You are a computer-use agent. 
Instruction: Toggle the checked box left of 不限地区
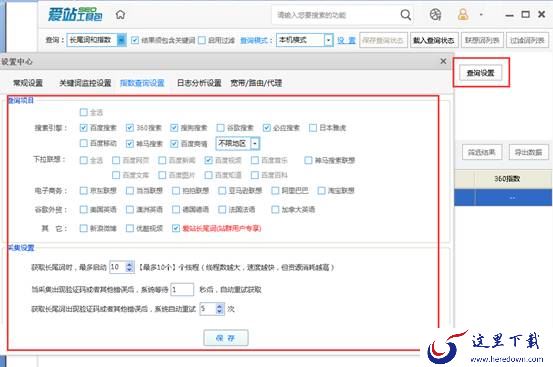pos(174,143)
